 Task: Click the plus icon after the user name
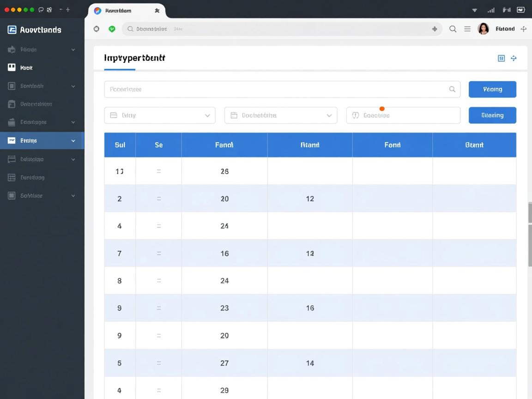coord(523,29)
